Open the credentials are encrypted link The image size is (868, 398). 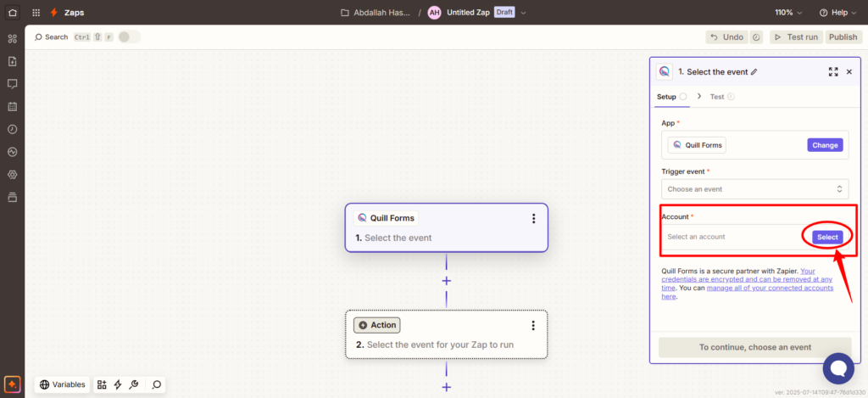click(x=747, y=279)
